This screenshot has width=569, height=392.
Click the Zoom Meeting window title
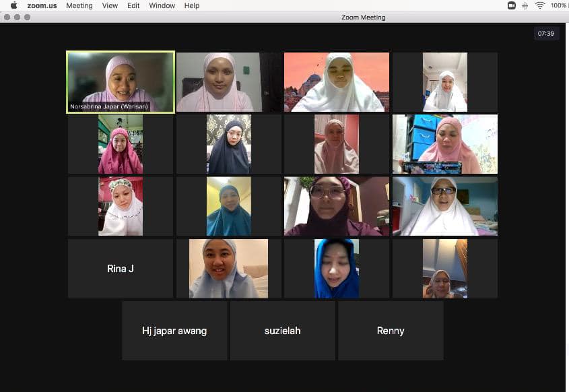point(363,17)
